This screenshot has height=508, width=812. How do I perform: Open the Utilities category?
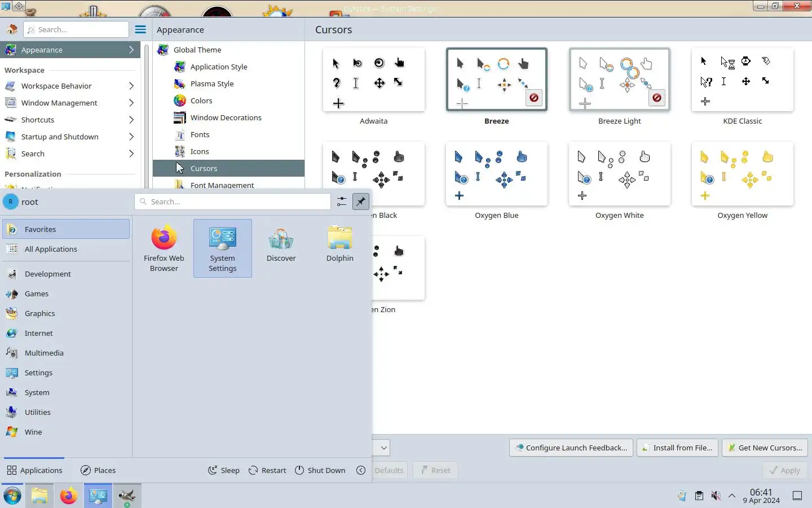(x=66, y=412)
